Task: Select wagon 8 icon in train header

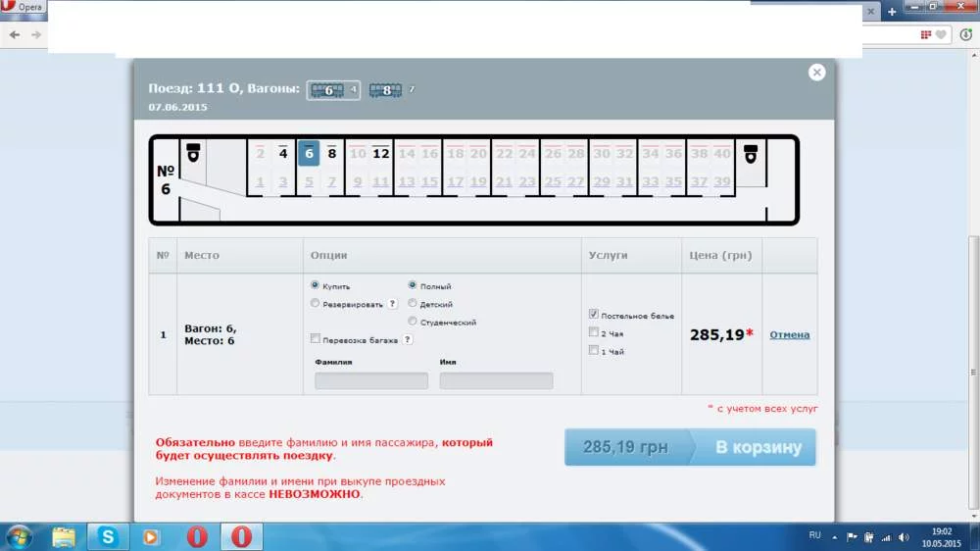Action: (385, 90)
